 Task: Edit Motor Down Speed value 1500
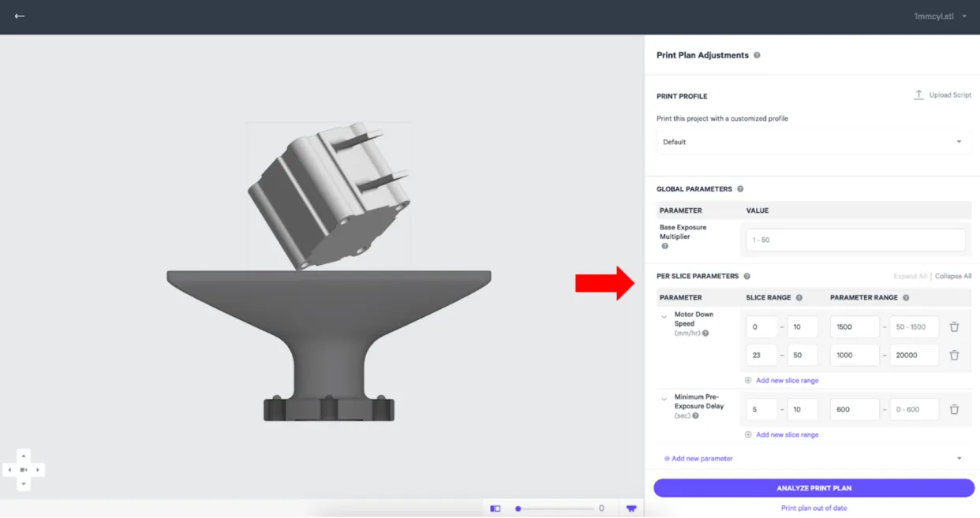tap(855, 326)
